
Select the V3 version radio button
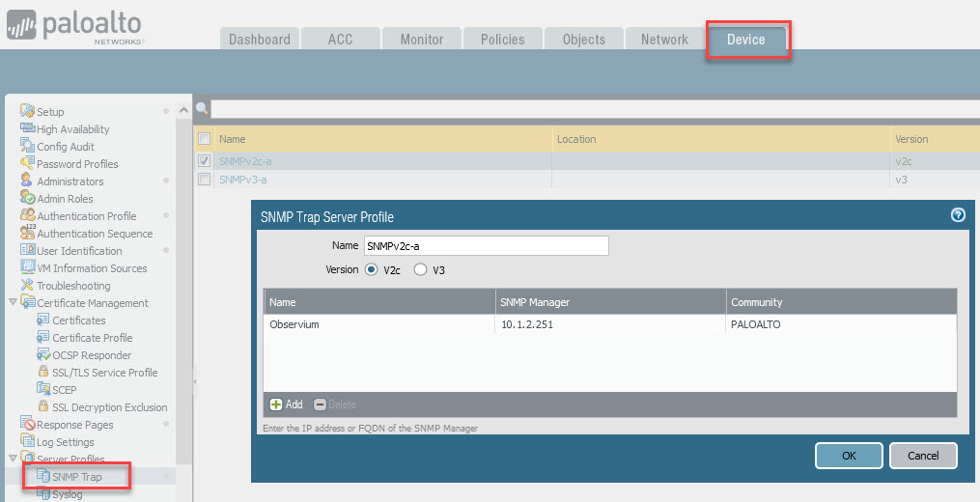point(420,270)
